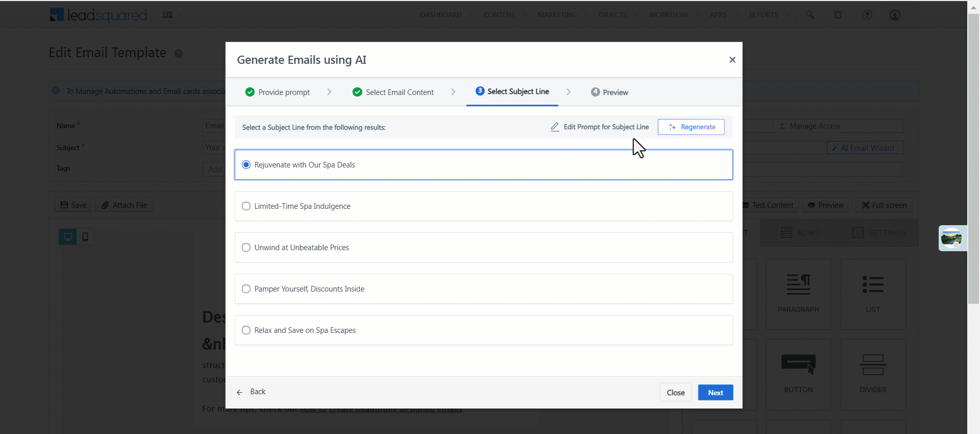Open the user profile icon

[x=895, y=15]
